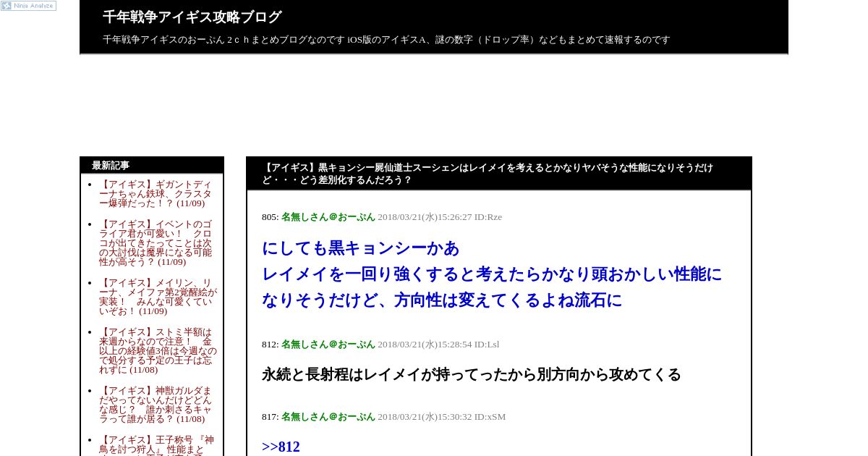Click poster name on comment 812

(328, 345)
